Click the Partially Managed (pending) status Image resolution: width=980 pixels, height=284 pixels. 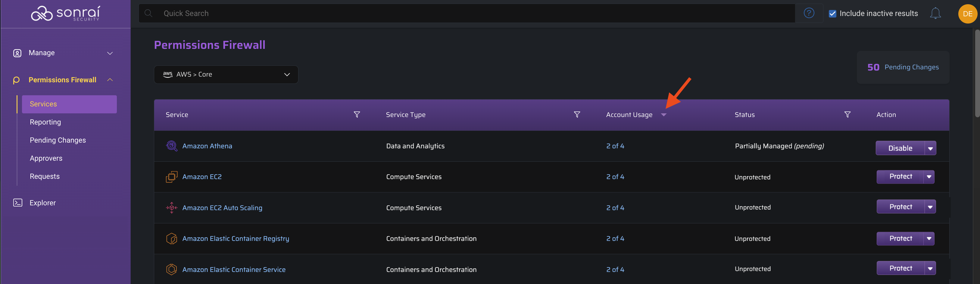779,146
